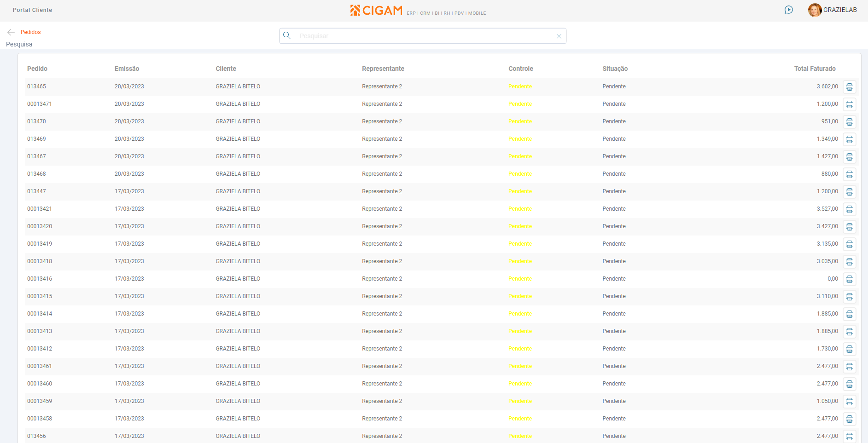
Task: Click the printer icon for order 00013461
Action: pyautogui.click(x=849, y=367)
